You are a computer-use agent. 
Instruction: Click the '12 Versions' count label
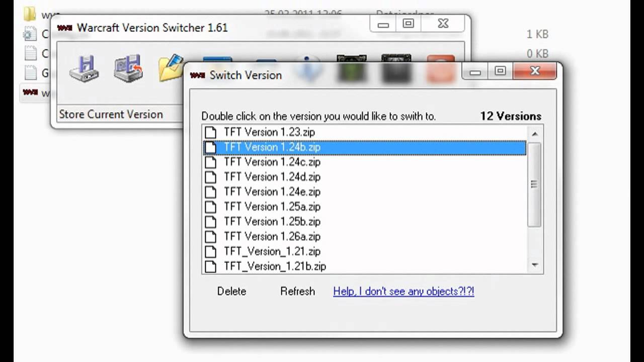(x=511, y=116)
